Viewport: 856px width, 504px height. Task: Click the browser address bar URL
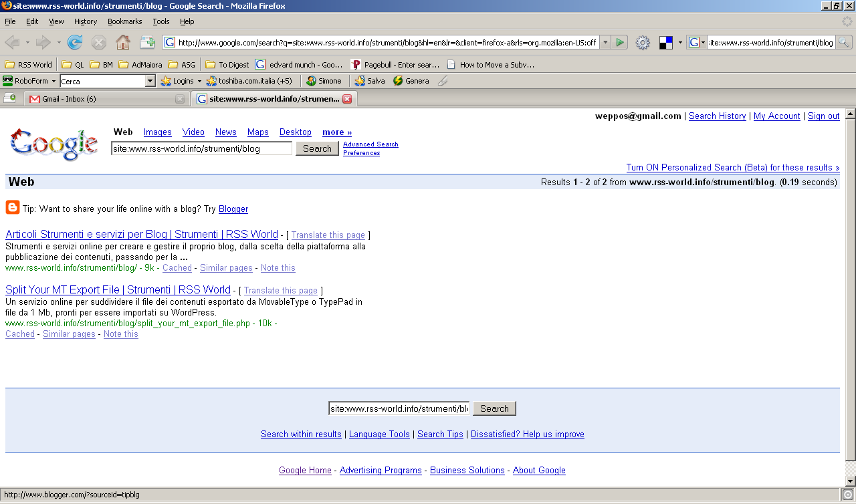(388, 43)
